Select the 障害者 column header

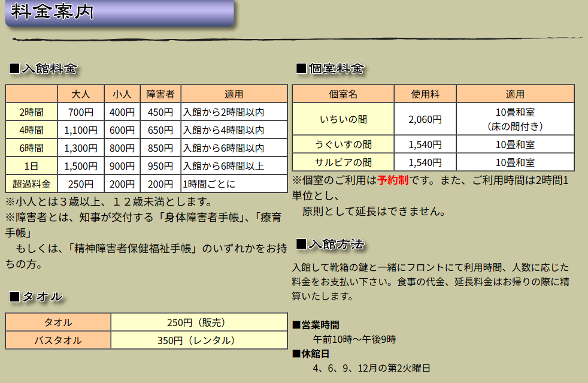click(160, 94)
